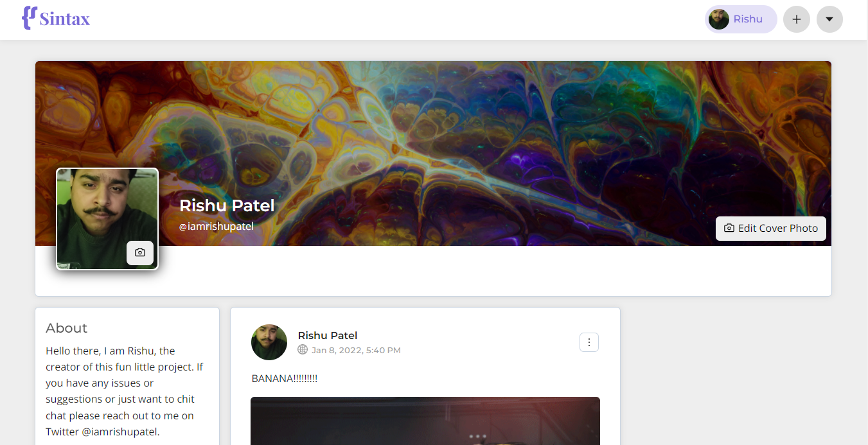Click the About section heading
The width and height of the screenshot is (868, 445).
click(x=67, y=328)
